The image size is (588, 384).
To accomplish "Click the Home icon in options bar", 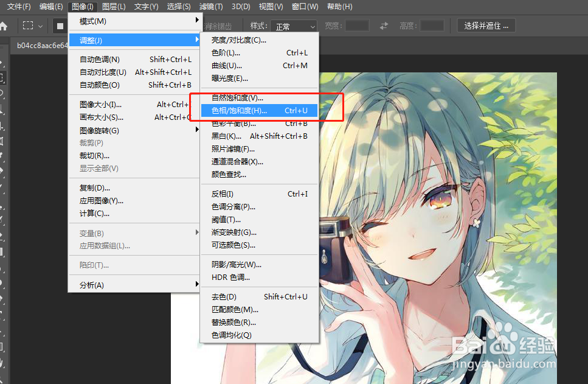I will (x=4, y=26).
